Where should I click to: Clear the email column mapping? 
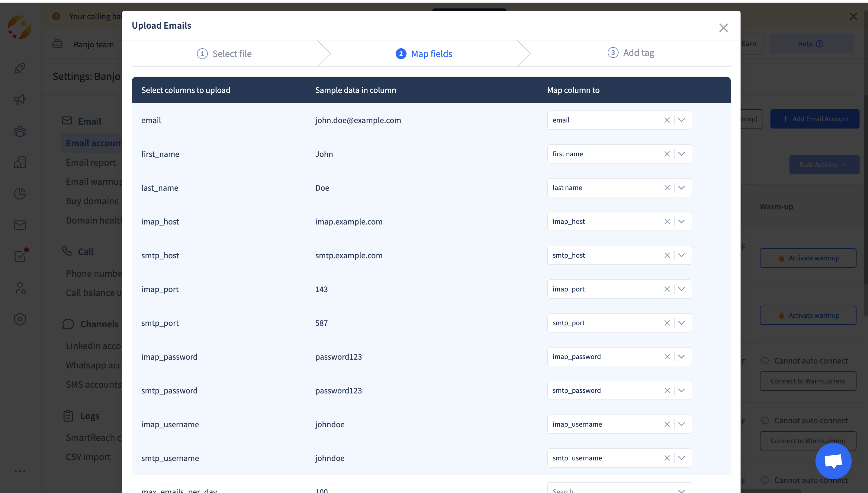667,120
